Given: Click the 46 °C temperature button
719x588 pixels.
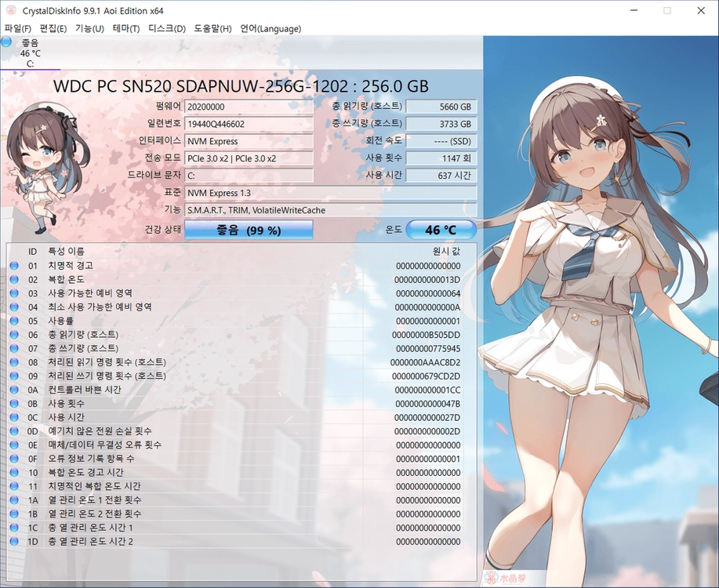Looking at the screenshot, I should click(441, 230).
